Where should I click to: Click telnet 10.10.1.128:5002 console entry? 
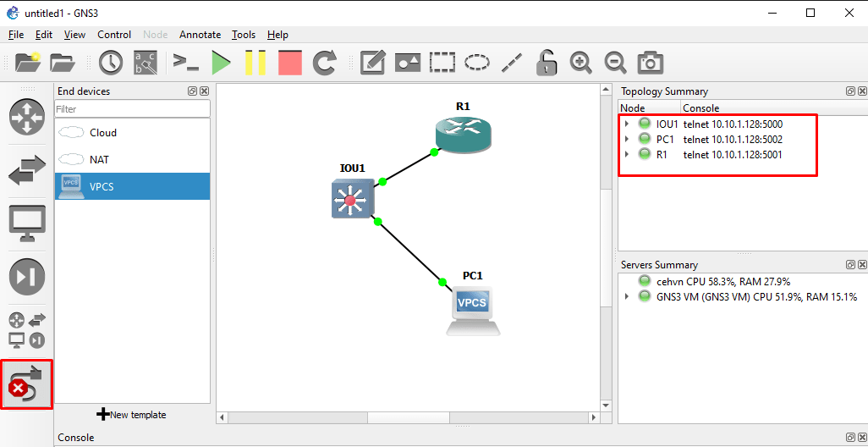click(x=733, y=139)
